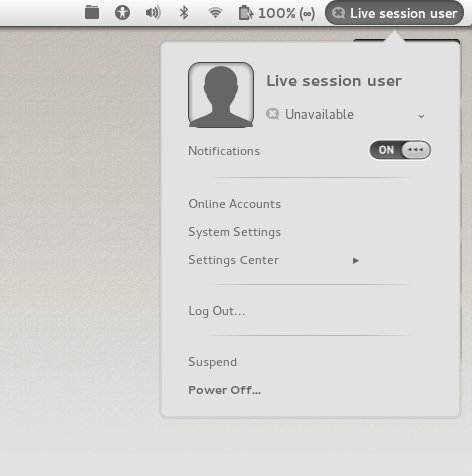Choose Log Out...
This screenshot has height=476, width=472.
click(x=217, y=311)
